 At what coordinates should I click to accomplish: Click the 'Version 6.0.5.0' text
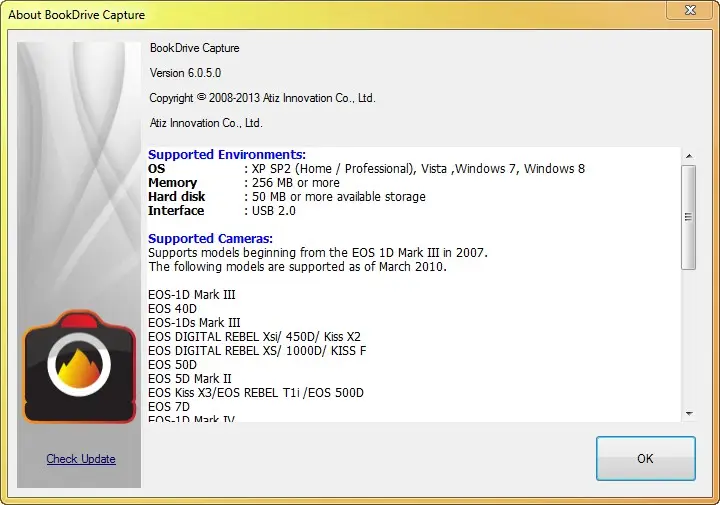point(185,73)
